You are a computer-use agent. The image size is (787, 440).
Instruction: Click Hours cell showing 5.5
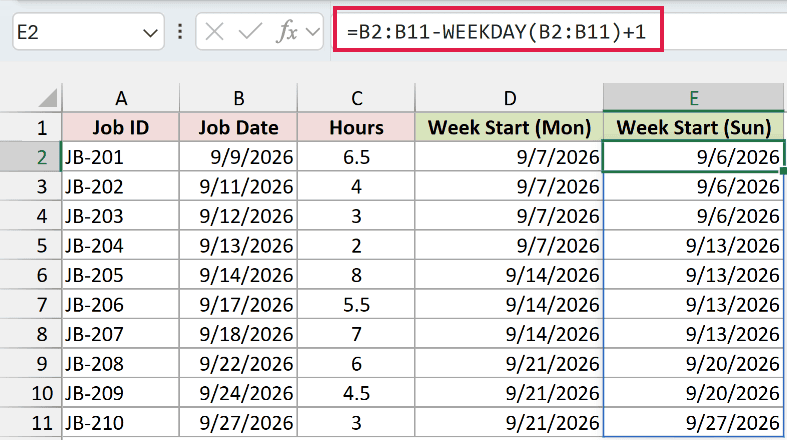356,305
